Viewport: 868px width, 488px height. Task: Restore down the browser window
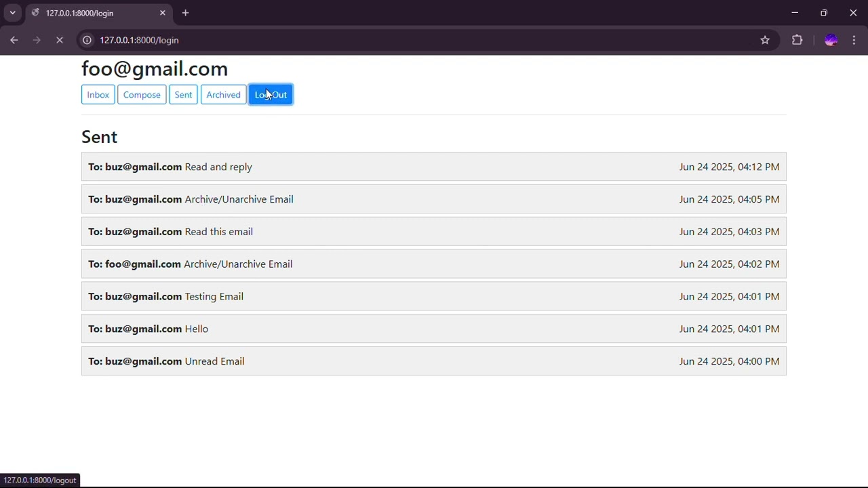point(824,13)
